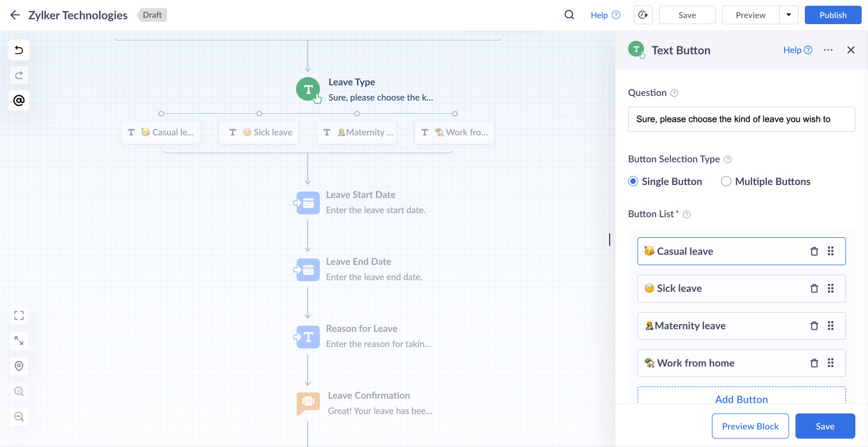Click drag handle of Sick leave
Image resolution: width=868 pixels, height=447 pixels.
click(831, 288)
